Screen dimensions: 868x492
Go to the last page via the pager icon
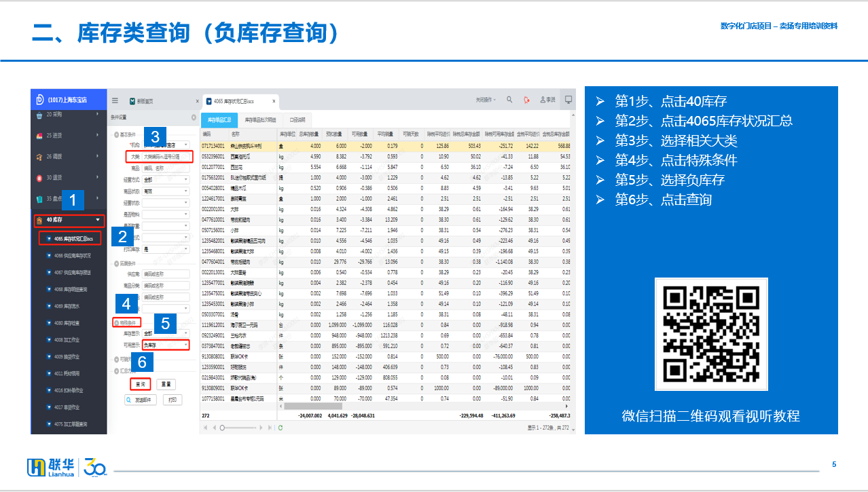tap(271, 428)
